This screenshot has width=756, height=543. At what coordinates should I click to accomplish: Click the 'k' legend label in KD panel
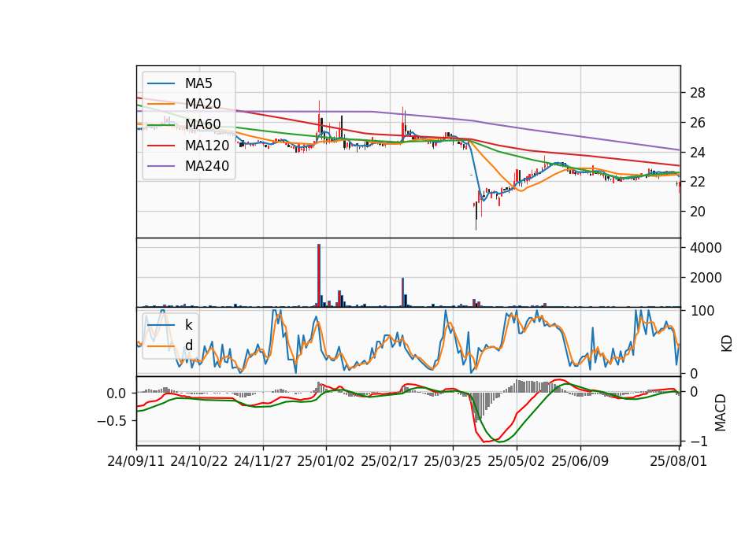(x=188, y=325)
